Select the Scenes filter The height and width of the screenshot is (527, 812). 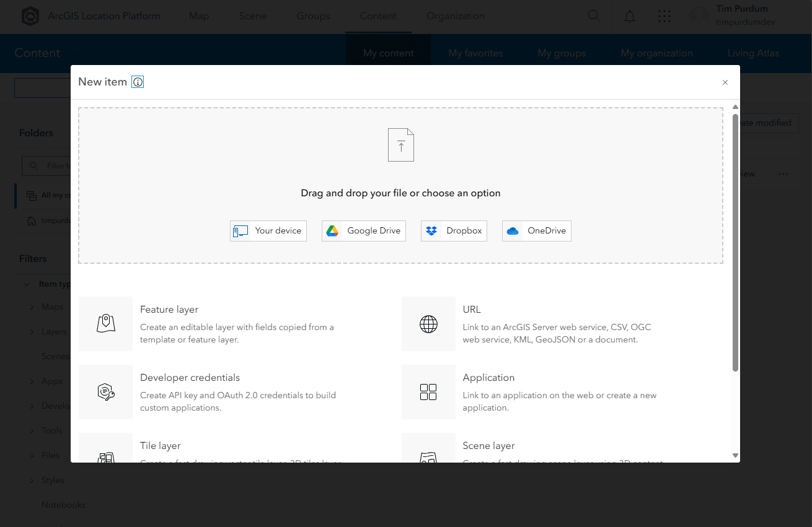tap(55, 357)
